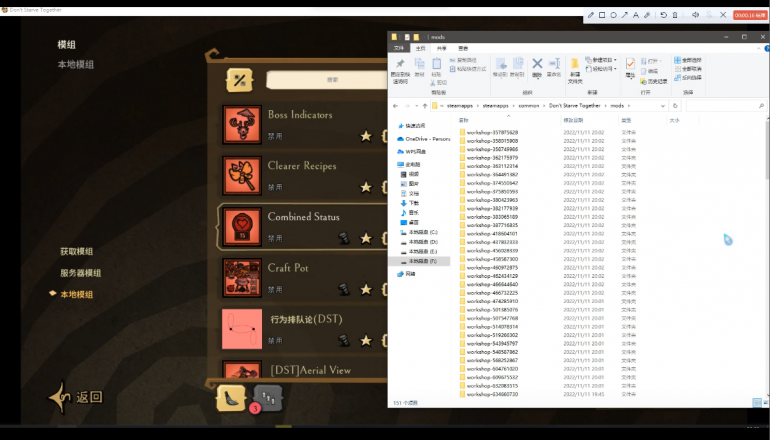The image size is (770, 440).
Task: Click 获取模组 in left game menu
Action: [x=77, y=251]
